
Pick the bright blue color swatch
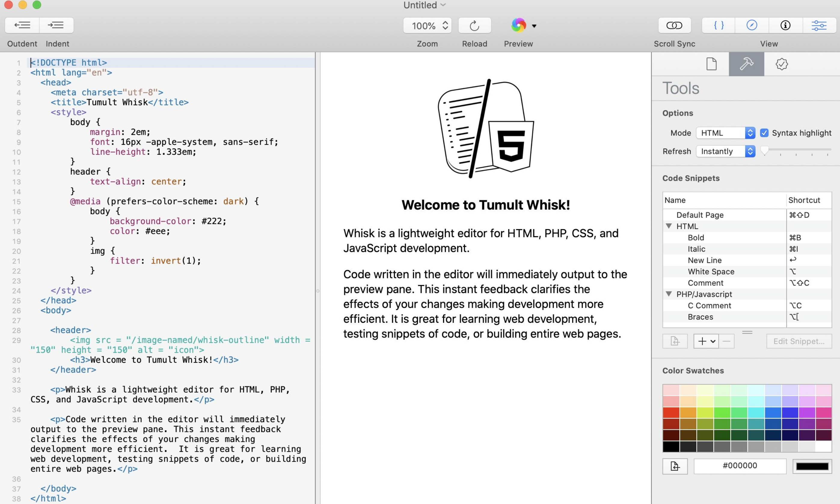tap(773, 413)
